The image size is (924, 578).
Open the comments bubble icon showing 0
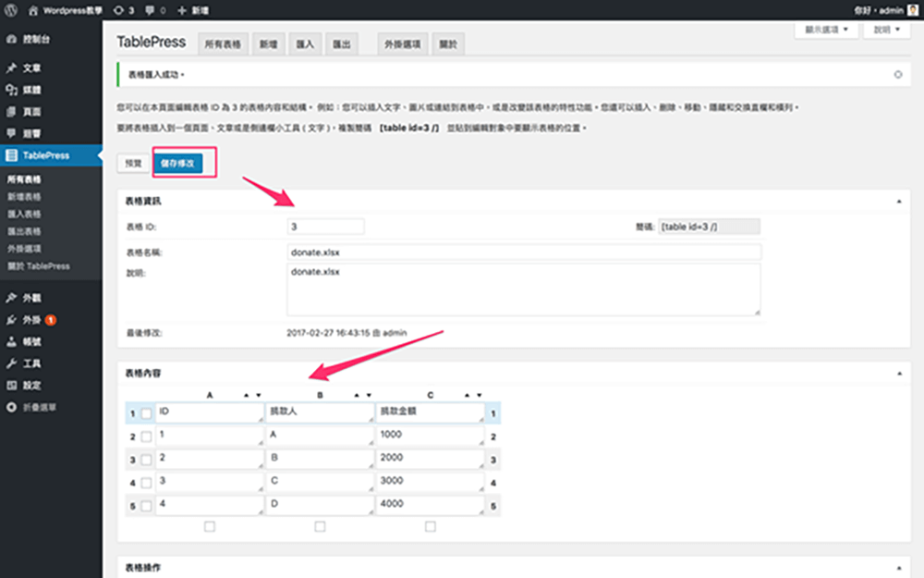coord(150,10)
